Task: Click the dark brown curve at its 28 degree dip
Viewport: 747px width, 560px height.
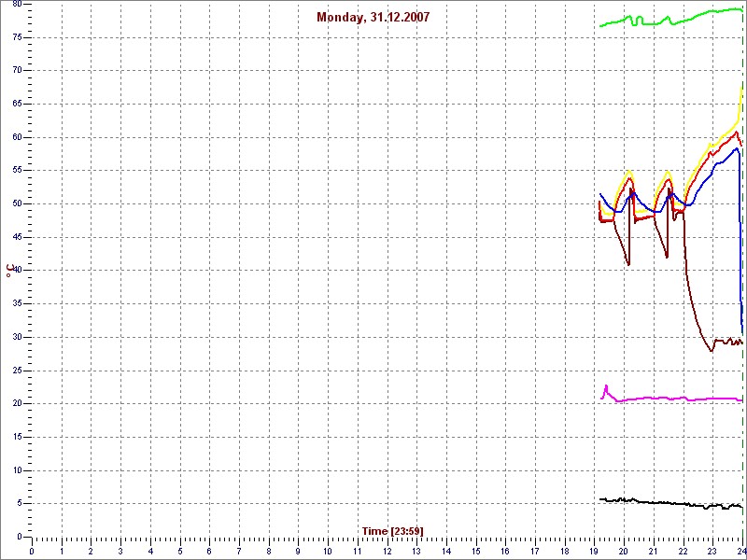Action: tap(712, 351)
